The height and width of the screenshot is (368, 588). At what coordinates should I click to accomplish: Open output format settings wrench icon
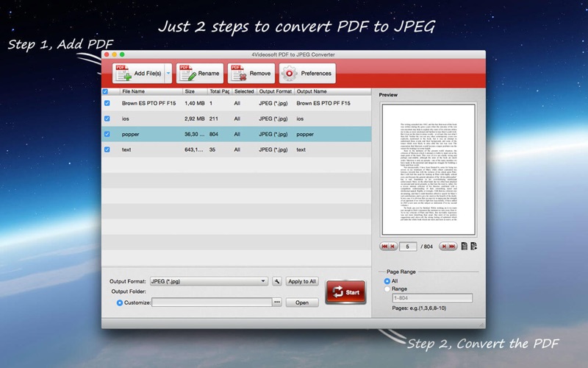[x=276, y=281]
